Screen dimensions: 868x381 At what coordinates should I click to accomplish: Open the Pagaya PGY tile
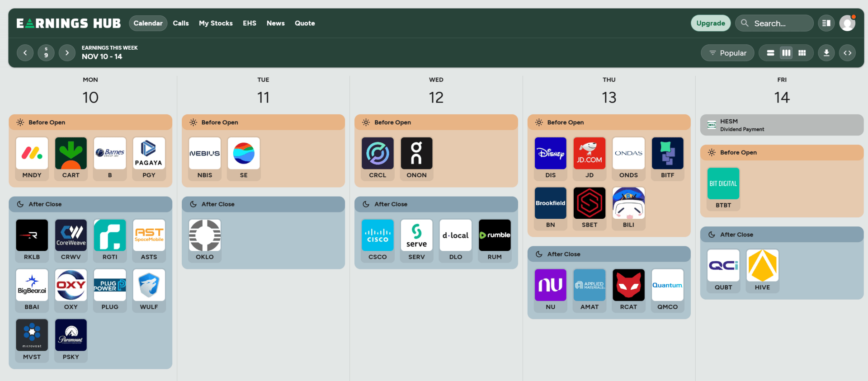[x=149, y=159]
